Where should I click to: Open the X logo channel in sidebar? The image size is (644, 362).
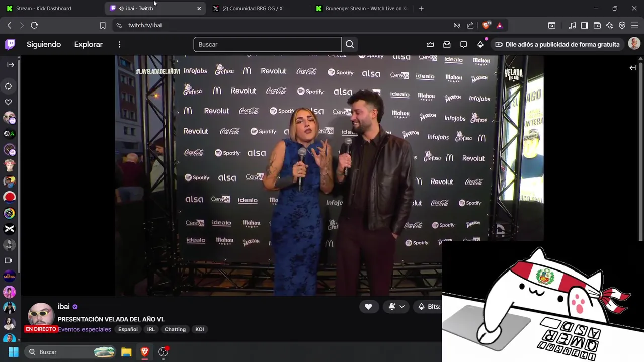(9, 229)
